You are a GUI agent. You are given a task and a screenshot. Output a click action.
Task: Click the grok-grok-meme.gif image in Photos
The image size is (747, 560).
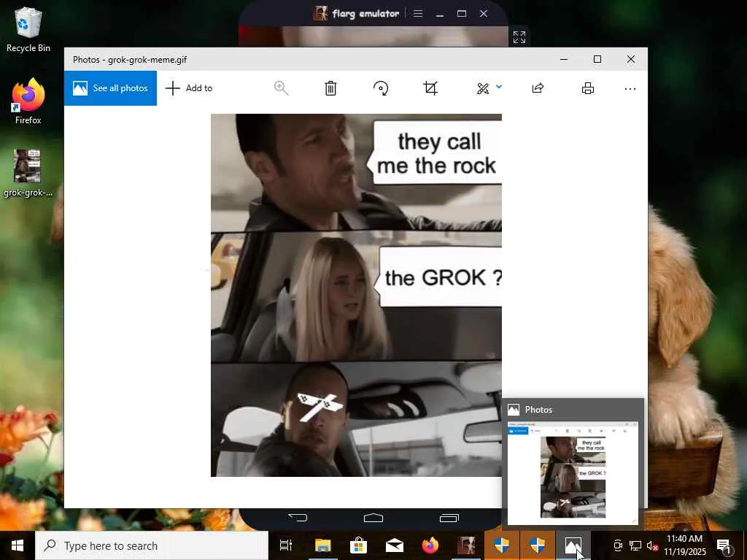[356, 295]
